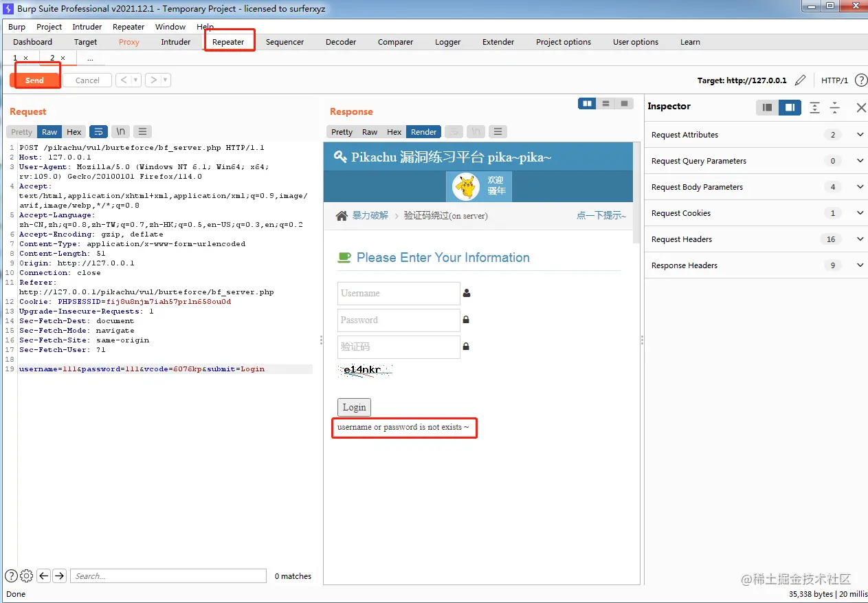This screenshot has width=868, height=603.
Task: Open Response viewer hamburger options menu
Action: (498, 131)
